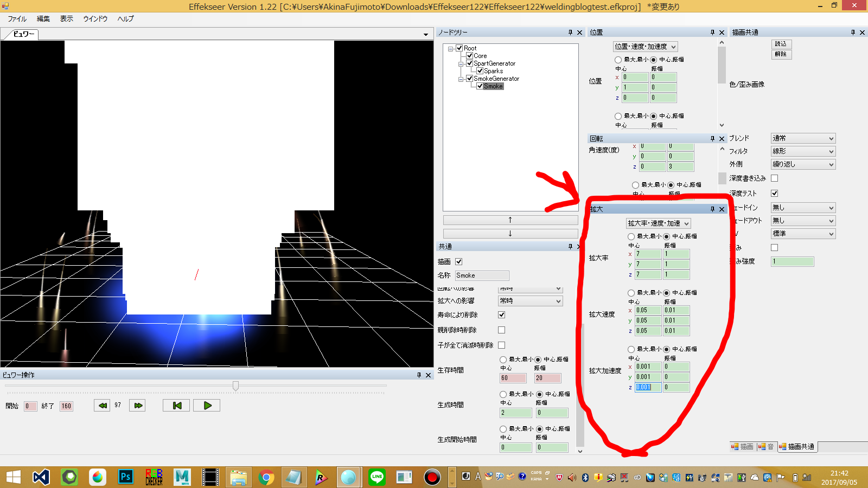The width and height of the screenshot is (868, 488).
Task: Open the 編集 menu
Action: tap(43, 19)
